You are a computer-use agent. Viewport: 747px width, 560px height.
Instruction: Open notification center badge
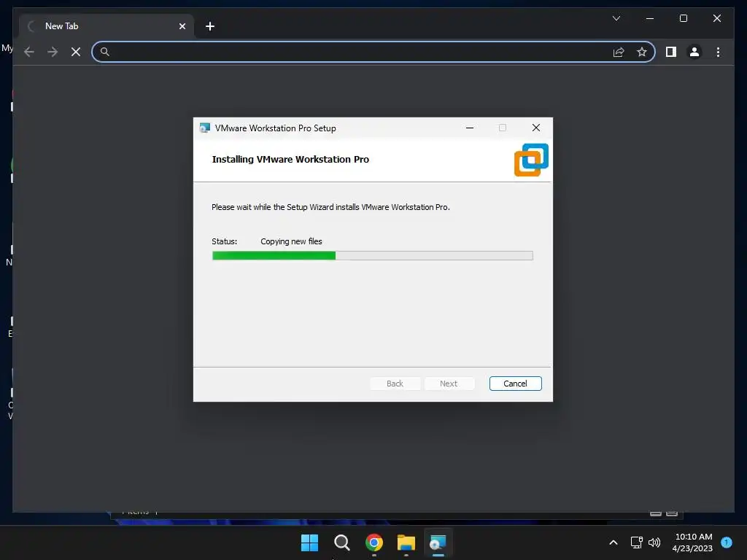click(x=727, y=542)
